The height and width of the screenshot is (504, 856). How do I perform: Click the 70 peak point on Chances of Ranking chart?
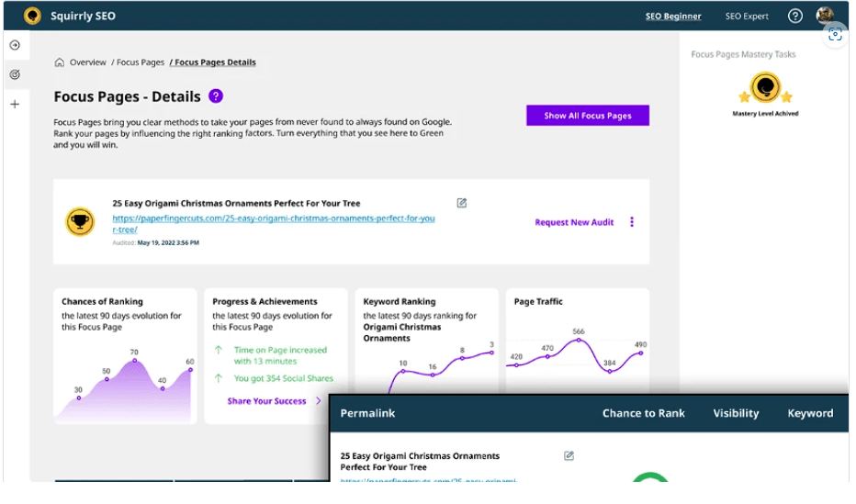[x=134, y=361]
